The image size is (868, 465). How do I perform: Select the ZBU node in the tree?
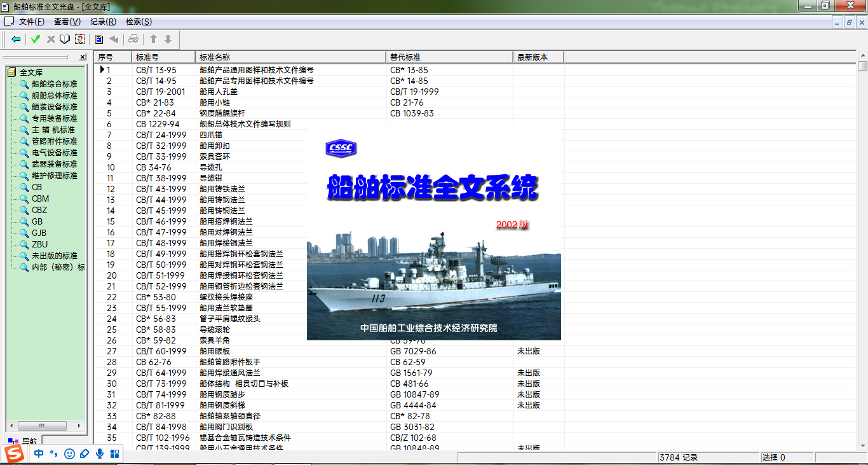[39, 244]
